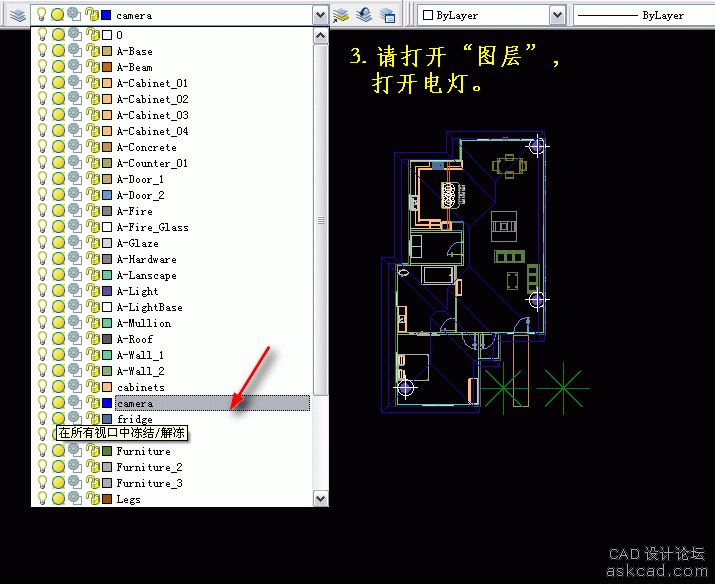The width and height of the screenshot is (715, 584).
Task: Freeze cabinets in current viewport icon
Action: [75, 387]
